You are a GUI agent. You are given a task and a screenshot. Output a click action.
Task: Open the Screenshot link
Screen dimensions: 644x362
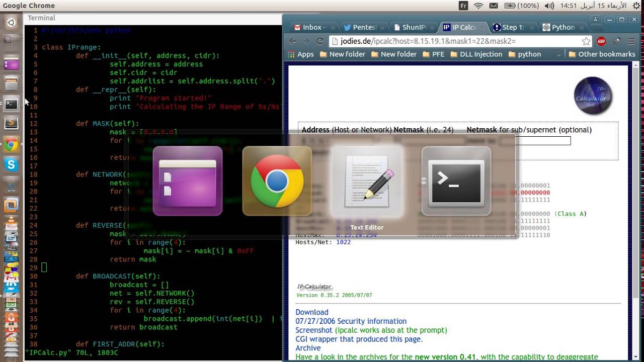click(314, 330)
